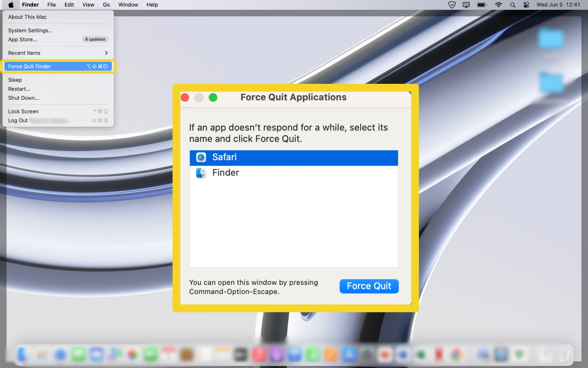Open the upper desktop folder icon
Image resolution: width=588 pixels, height=368 pixels.
[551, 38]
